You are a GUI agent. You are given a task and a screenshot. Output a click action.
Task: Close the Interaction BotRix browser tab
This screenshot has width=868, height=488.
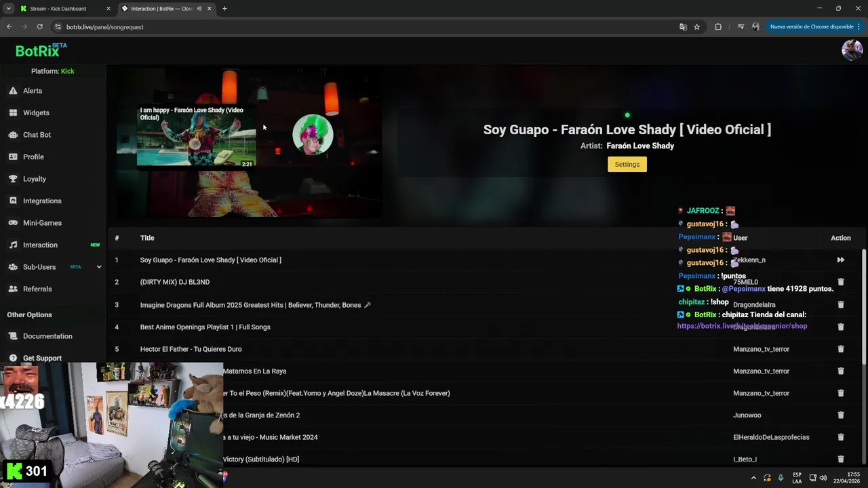pos(209,9)
